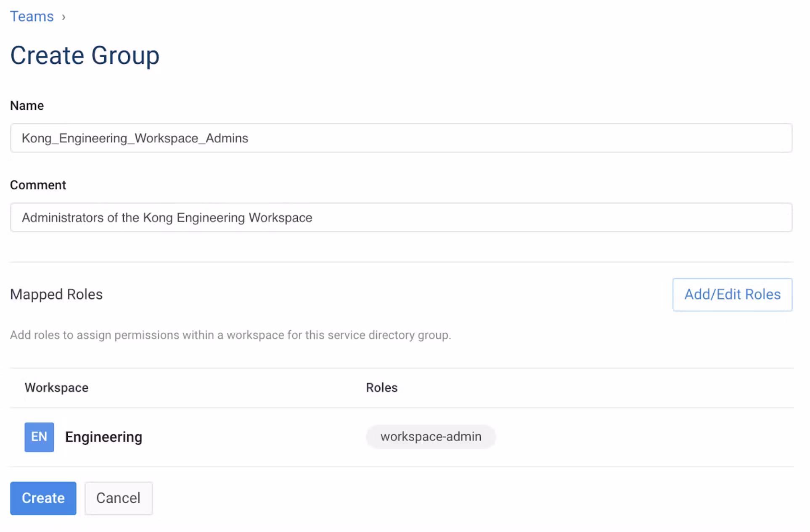Select the Engineering workspace name

(x=103, y=437)
